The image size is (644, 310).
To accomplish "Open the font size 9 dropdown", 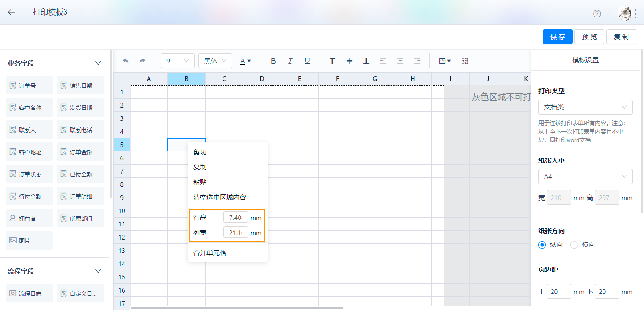I will click(178, 61).
